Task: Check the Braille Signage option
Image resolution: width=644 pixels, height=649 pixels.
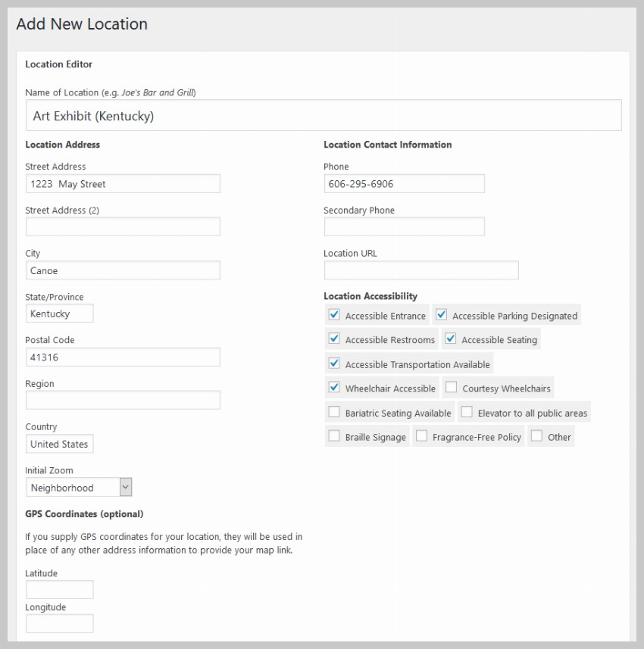Action: pos(334,436)
